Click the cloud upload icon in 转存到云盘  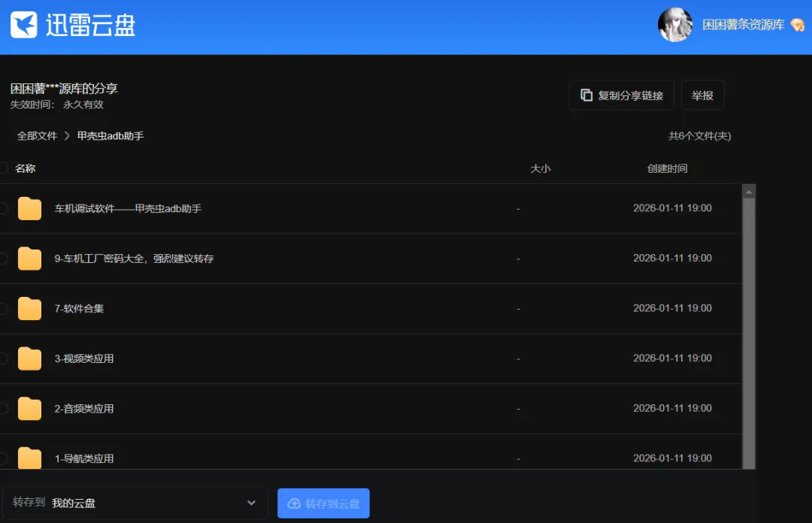tap(294, 503)
